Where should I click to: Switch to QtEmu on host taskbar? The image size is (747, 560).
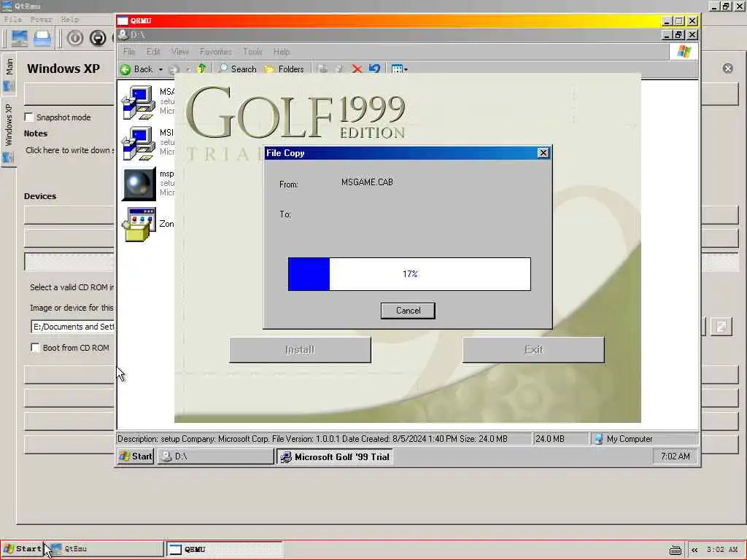[x=105, y=549]
